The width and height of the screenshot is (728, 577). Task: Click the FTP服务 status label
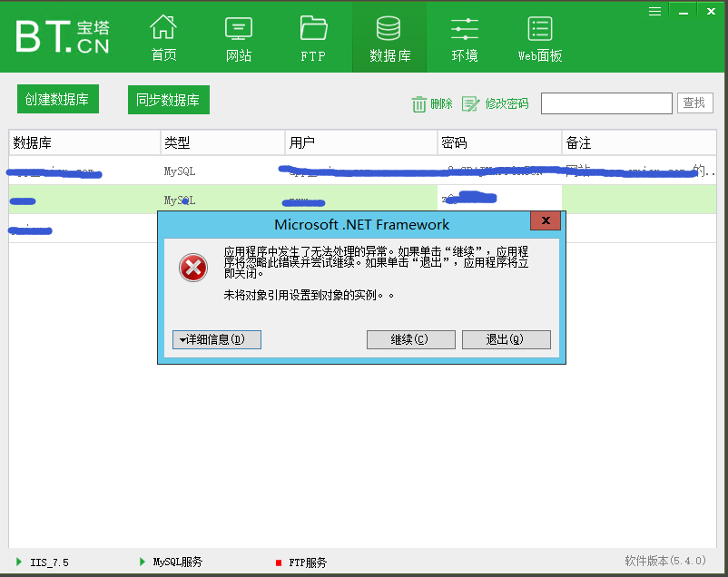[x=308, y=562]
